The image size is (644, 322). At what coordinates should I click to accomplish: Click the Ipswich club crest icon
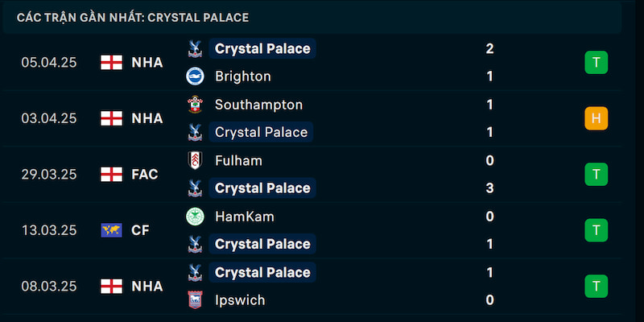point(195,300)
